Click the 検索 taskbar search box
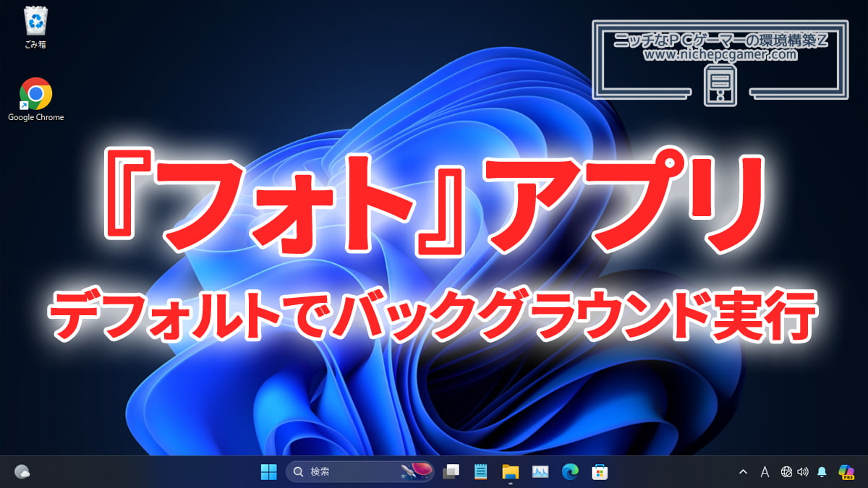The image size is (868, 488). click(360, 472)
